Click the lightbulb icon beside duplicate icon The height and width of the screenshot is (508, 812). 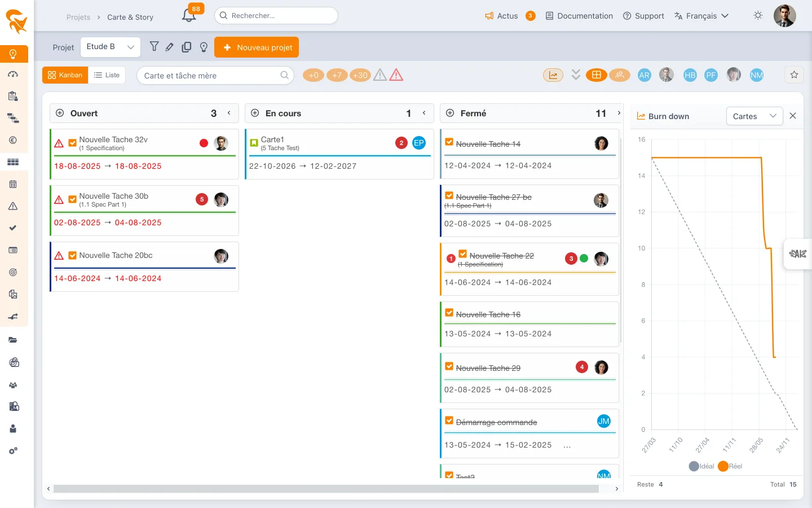click(x=204, y=47)
